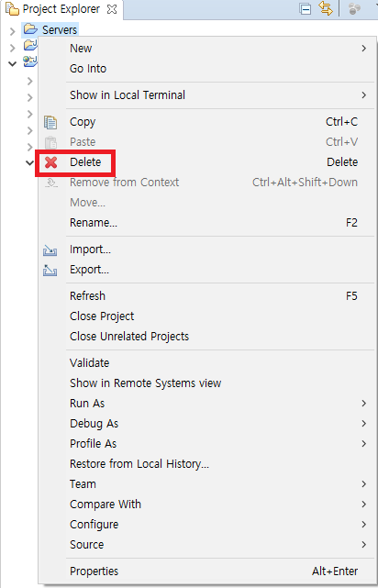Image resolution: width=378 pixels, height=588 pixels.
Task: Click the Copy menu entry
Action: pyautogui.click(x=207, y=122)
